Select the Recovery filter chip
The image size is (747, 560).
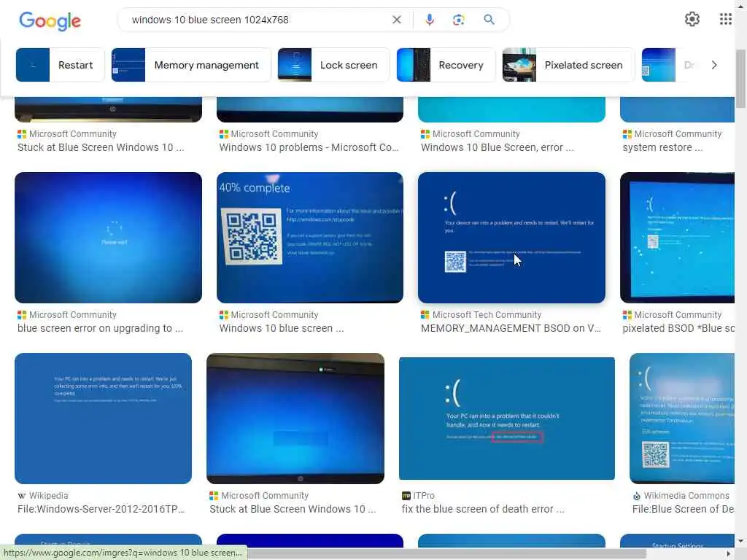coord(446,65)
